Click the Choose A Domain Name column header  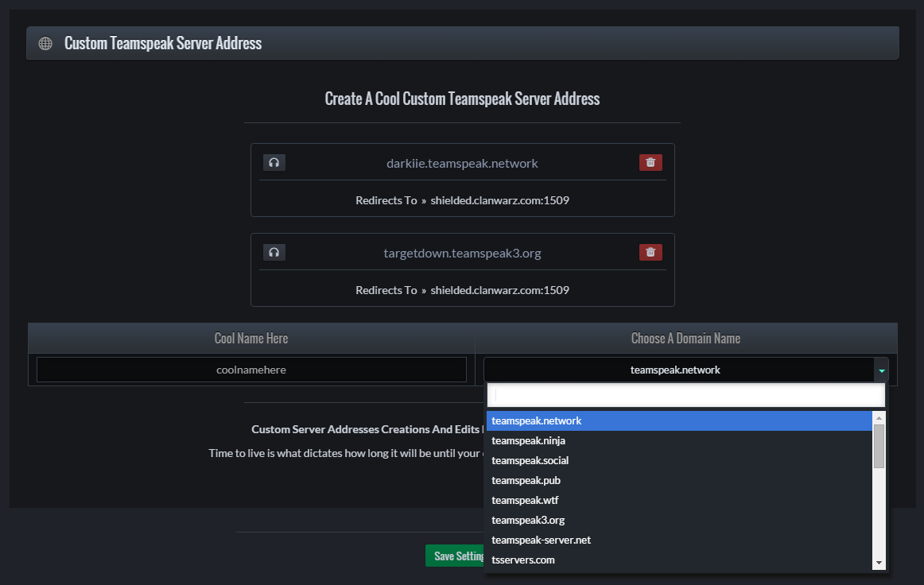(x=686, y=338)
